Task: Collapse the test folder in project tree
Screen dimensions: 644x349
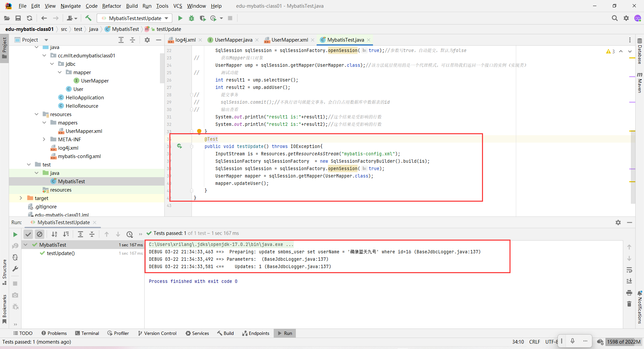Action: [x=29, y=164]
